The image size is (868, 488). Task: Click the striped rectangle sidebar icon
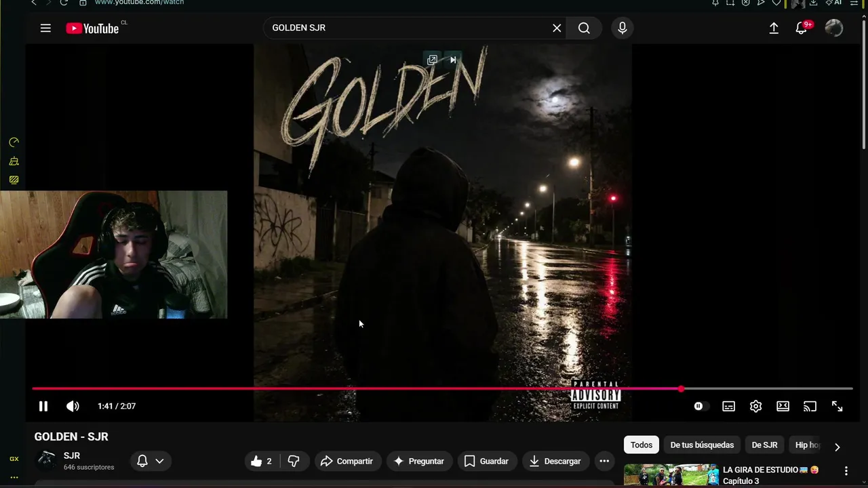tap(14, 180)
